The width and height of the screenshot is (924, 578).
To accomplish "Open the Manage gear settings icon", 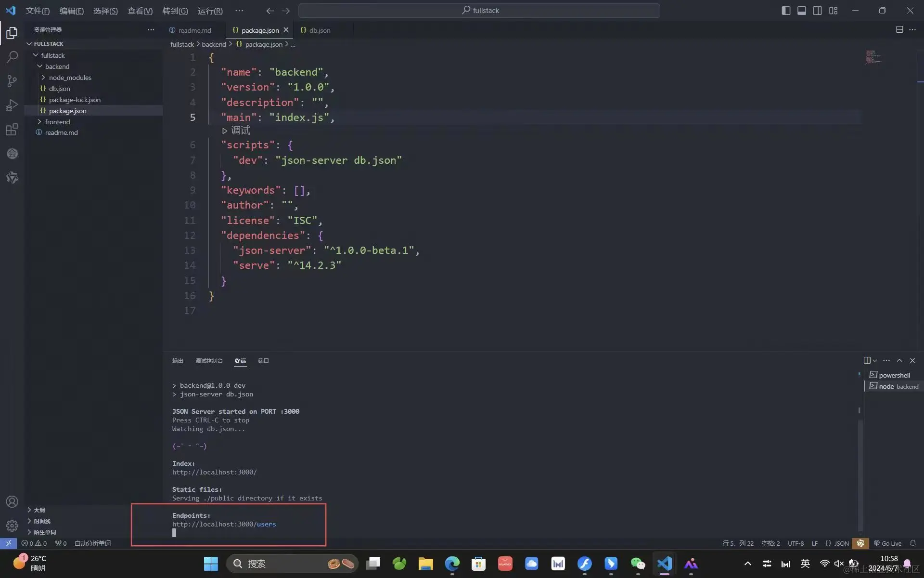I will (x=12, y=525).
